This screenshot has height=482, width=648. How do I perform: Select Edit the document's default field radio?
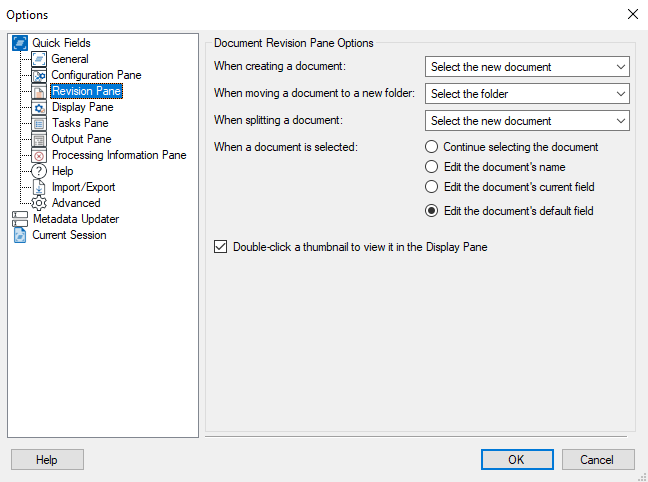pos(431,211)
